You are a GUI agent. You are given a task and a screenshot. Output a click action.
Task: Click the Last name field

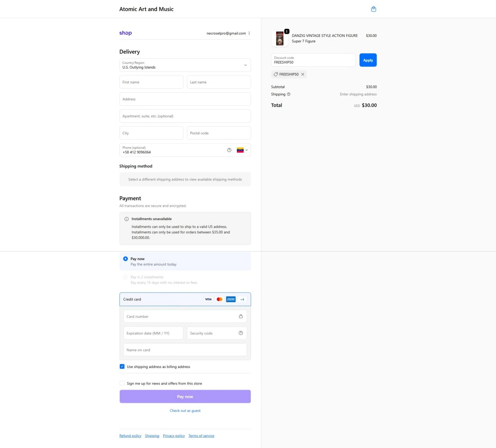(x=219, y=82)
